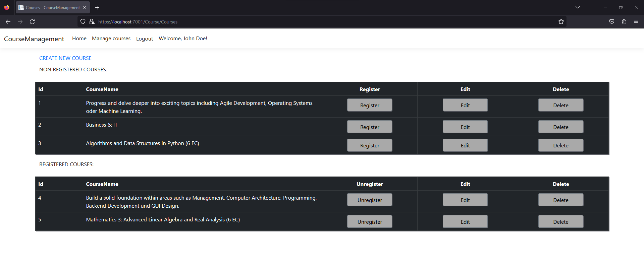Edit course 1 Agile Development row

click(x=465, y=105)
